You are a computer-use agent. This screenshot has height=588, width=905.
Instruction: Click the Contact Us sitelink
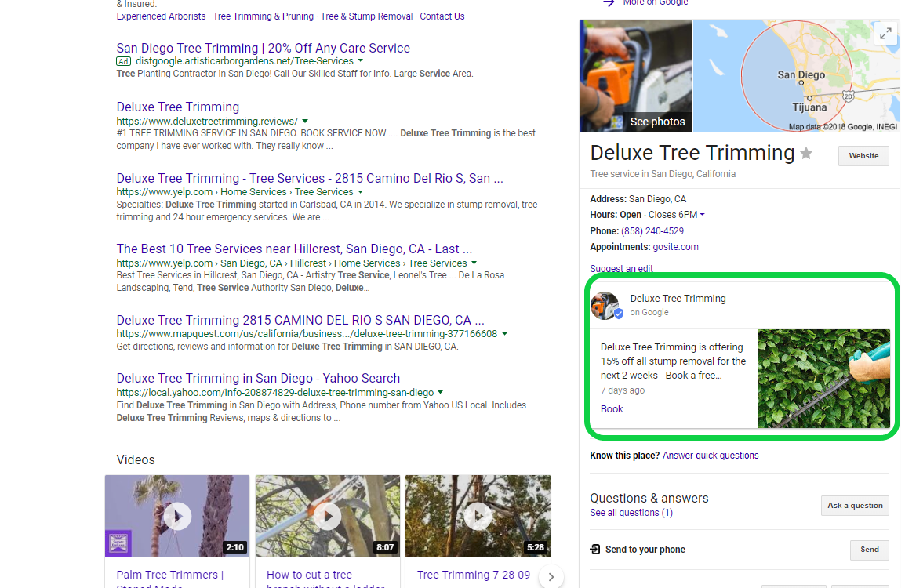(442, 16)
